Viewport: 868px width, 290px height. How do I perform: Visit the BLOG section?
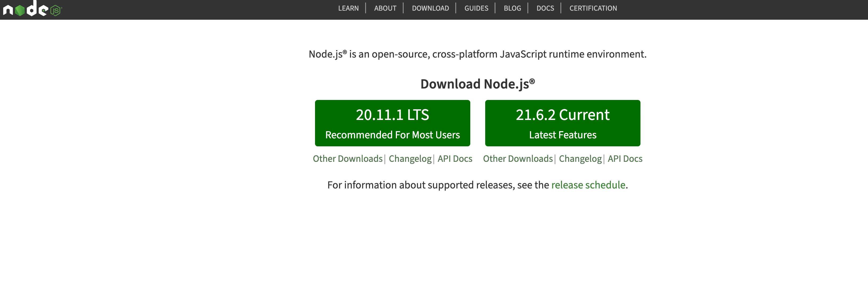(x=512, y=9)
